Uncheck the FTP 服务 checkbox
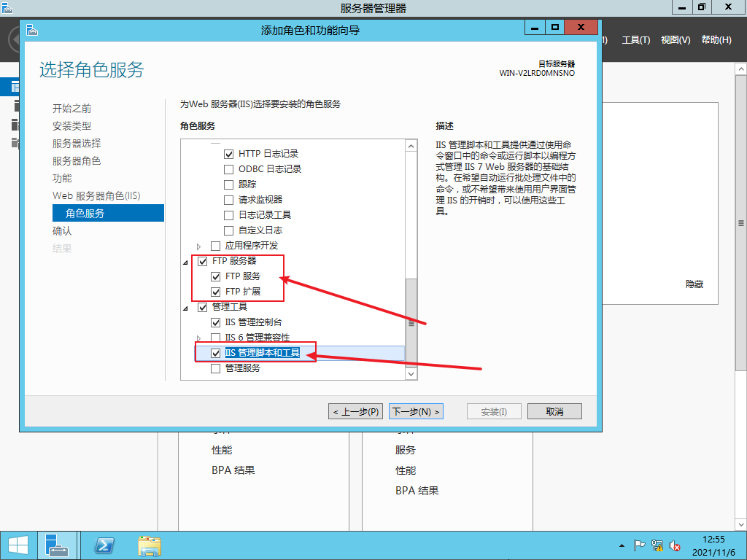Viewport: 747px width, 560px height. click(x=215, y=276)
